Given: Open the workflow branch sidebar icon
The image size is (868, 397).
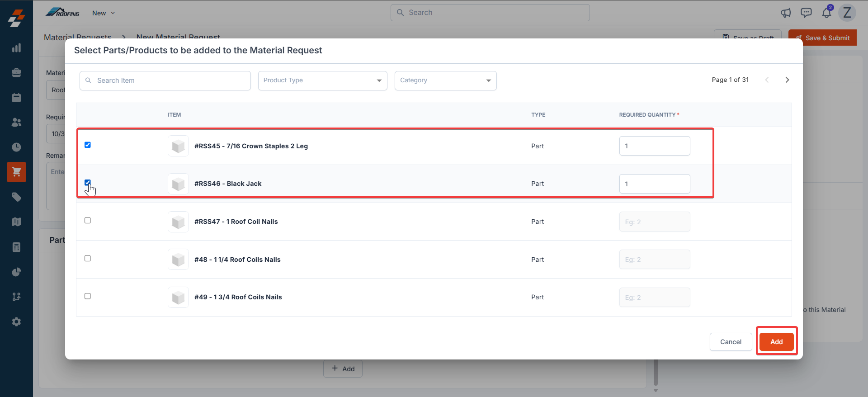Looking at the screenshot, I should point(16,297).
